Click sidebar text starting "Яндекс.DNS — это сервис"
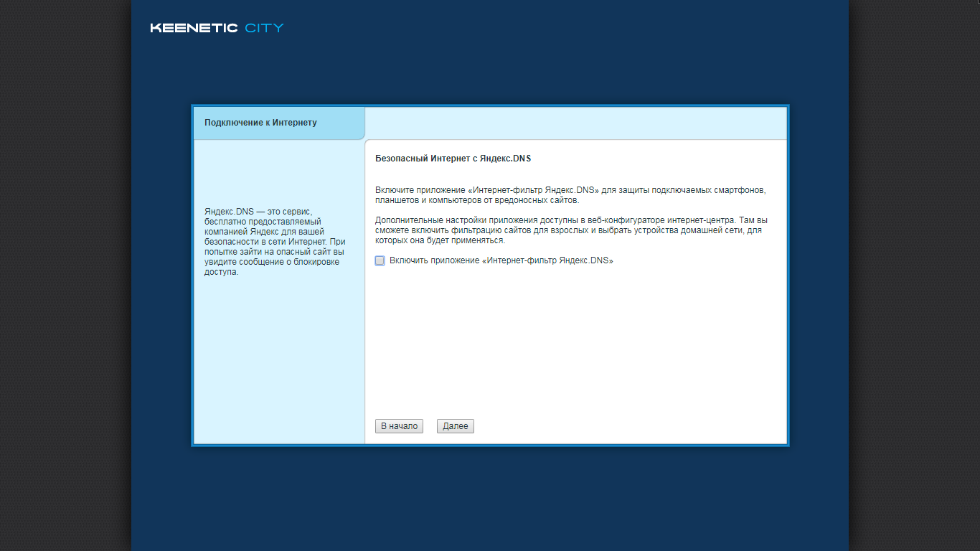The image size is (980, 551). (x=275, y=242)
